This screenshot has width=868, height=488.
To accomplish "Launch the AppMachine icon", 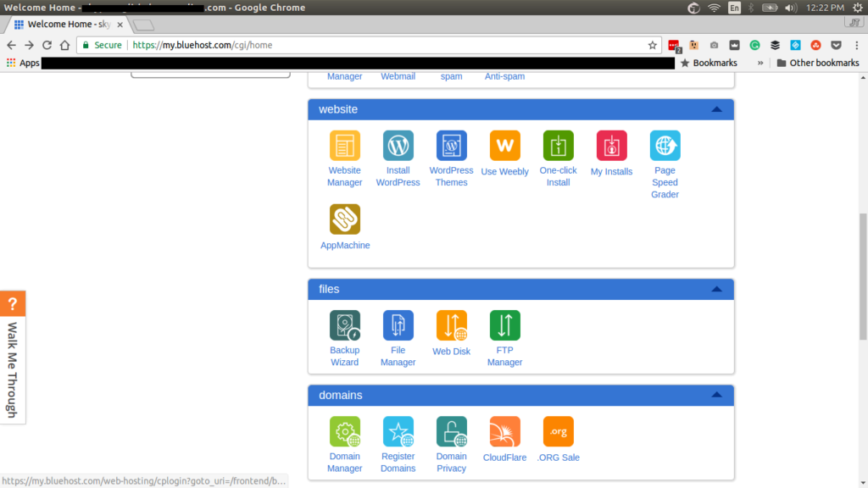I will pos(345,219).
